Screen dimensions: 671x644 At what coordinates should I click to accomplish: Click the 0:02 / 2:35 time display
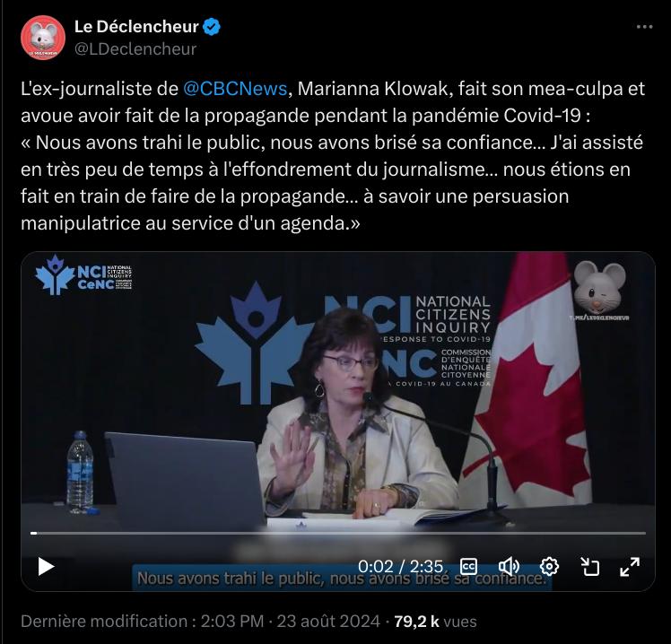[401, 567]
